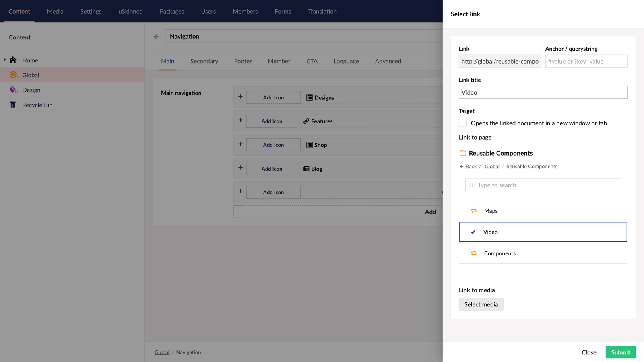Click the magnifier icon in the search box
The width and height of the screenshot is (644, 362).
coord(471,185)
